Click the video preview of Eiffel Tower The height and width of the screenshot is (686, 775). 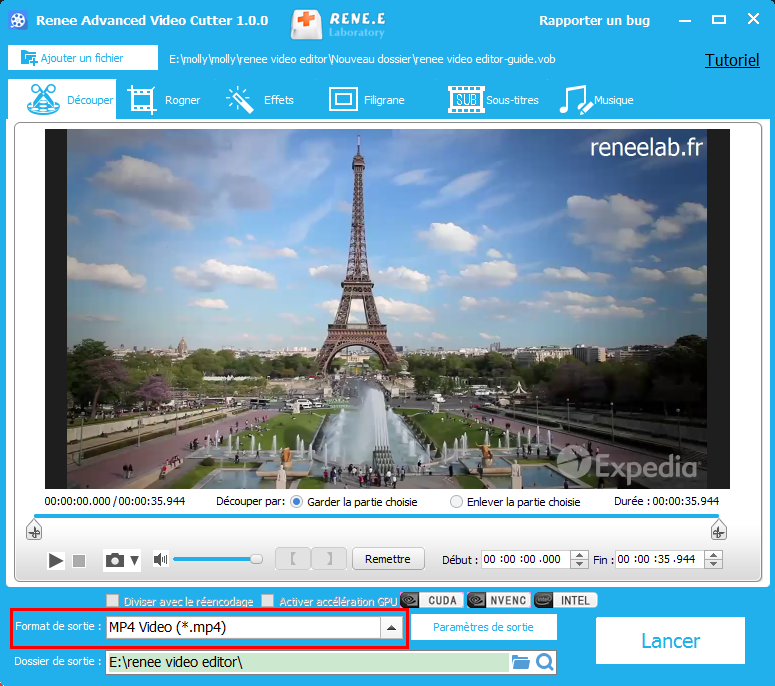click(387, 309)
